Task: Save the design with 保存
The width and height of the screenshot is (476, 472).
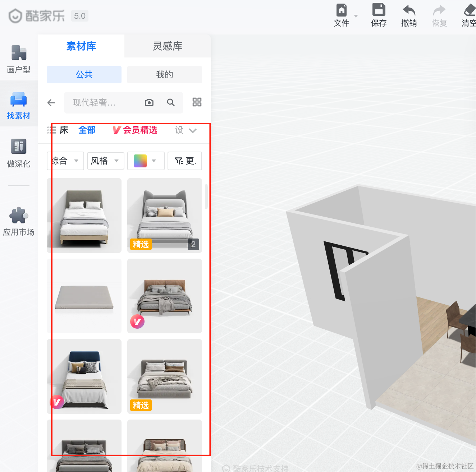Action: click(379, 15)
